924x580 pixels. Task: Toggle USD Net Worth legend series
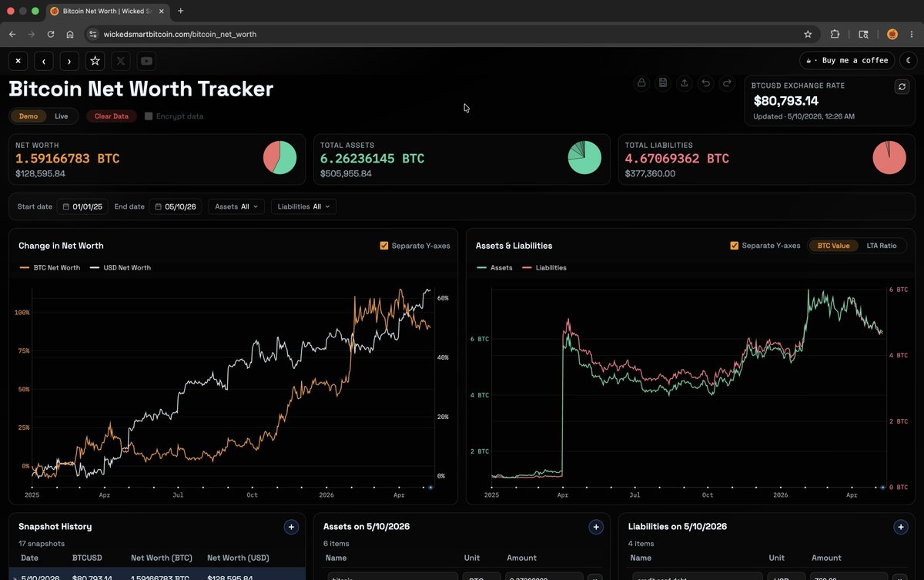pyautogui.click(x=121, y=268)
